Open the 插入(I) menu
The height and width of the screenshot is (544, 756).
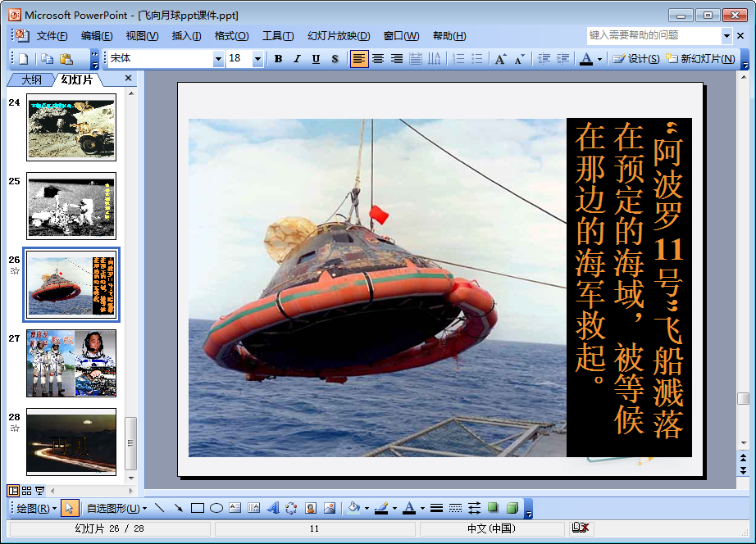point(186,36)
